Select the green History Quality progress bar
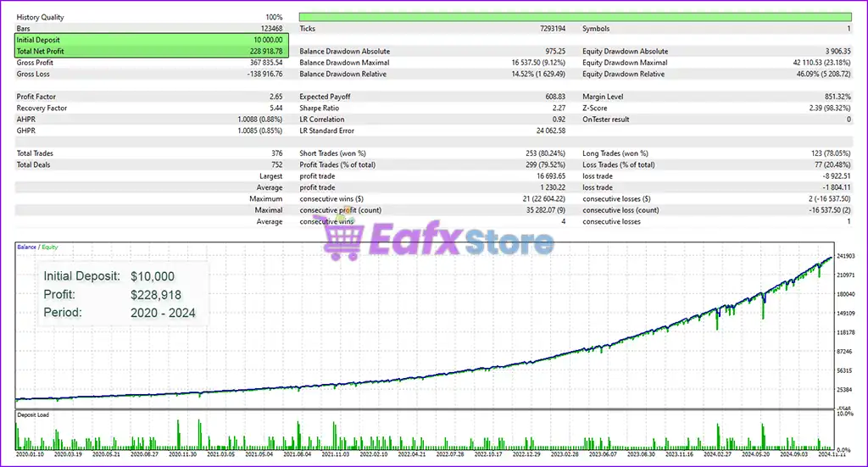Viewport: 868px width, 467px height. coord(576,17)
